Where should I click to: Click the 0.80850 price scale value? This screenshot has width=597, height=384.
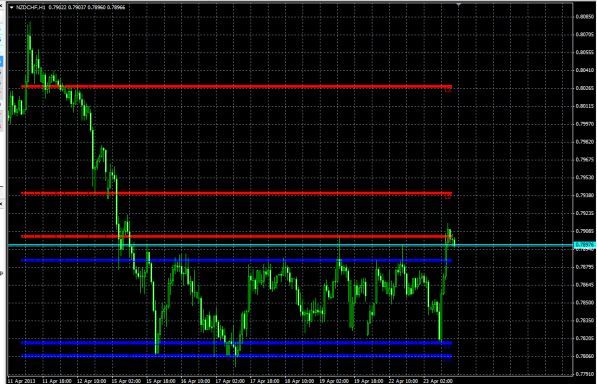click(x=585, y=16)
